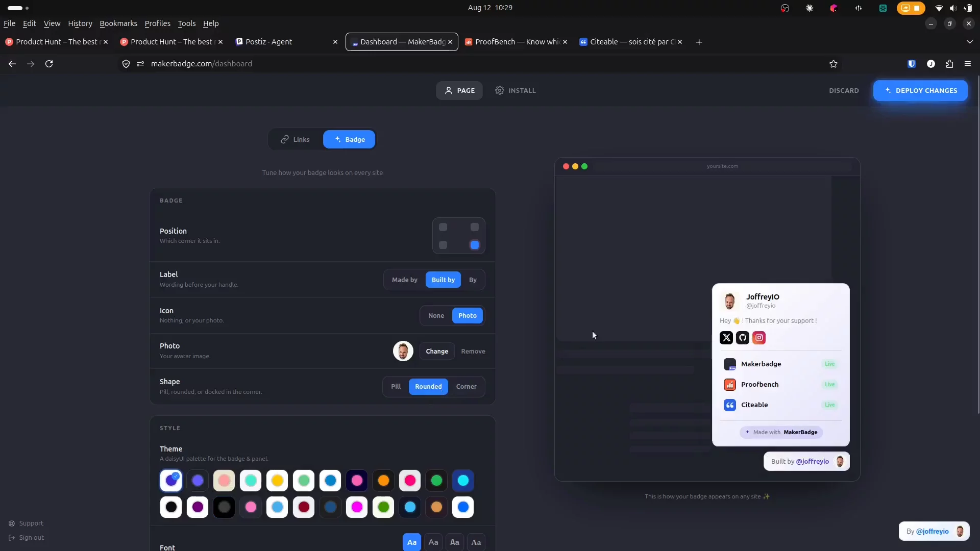Click the GitHub icon in badge preview
This screenshot has width=980, height=551.
743,338
